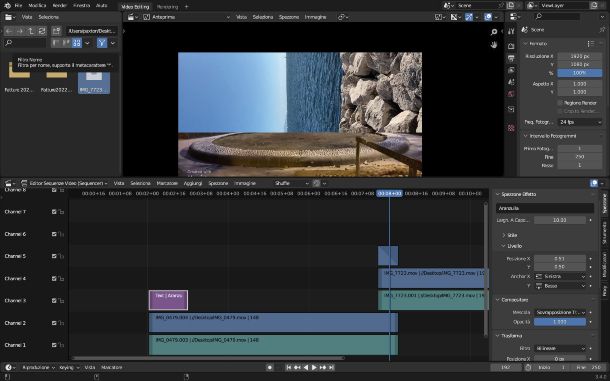Pin the Scene properties panel
Image resolution: width=610 pixels, height=381 pixels.
(x=603, y=30)
